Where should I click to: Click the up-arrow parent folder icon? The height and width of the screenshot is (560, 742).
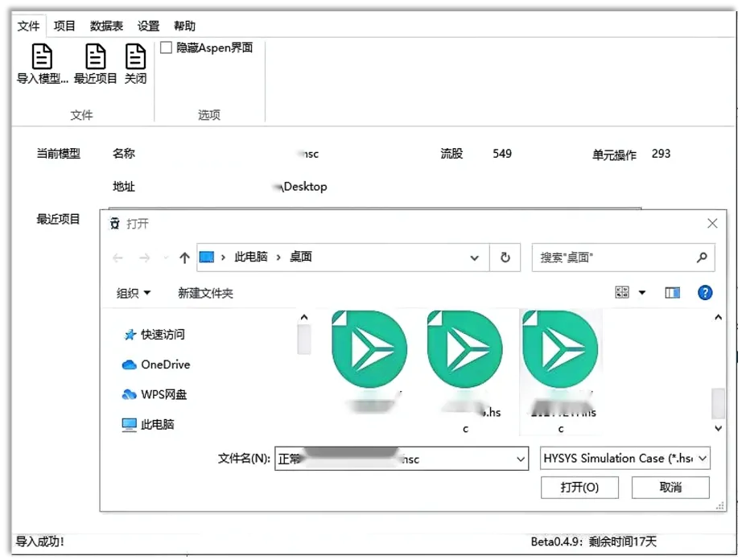184,257
